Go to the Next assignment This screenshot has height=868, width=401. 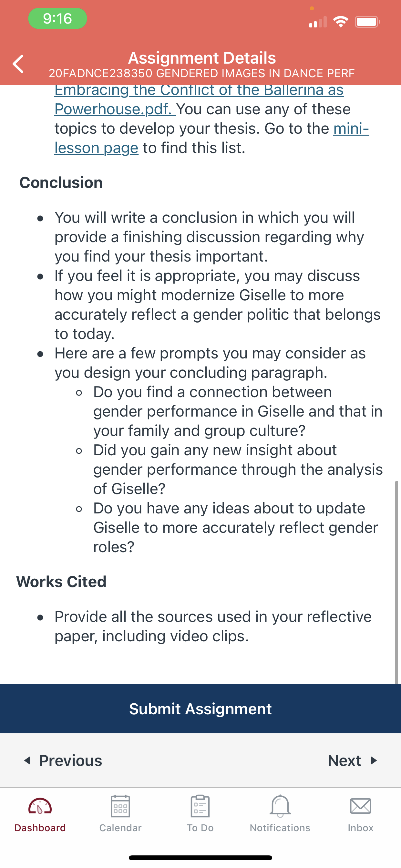352,760
